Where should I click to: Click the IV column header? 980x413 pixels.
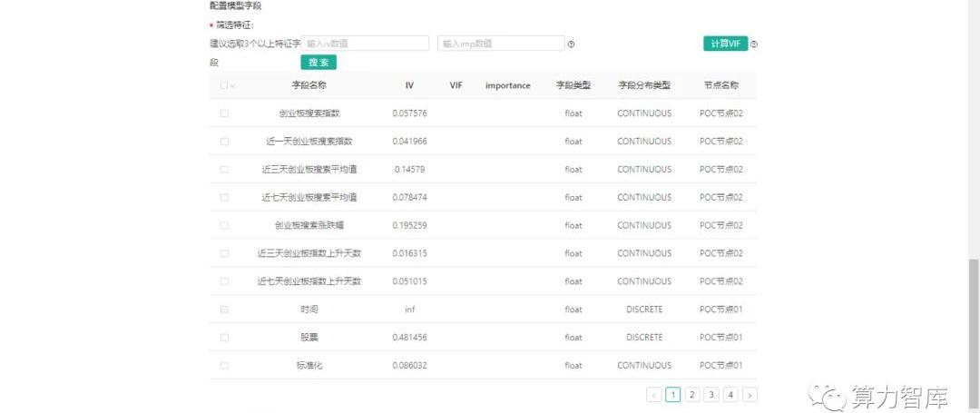point(409,85)
